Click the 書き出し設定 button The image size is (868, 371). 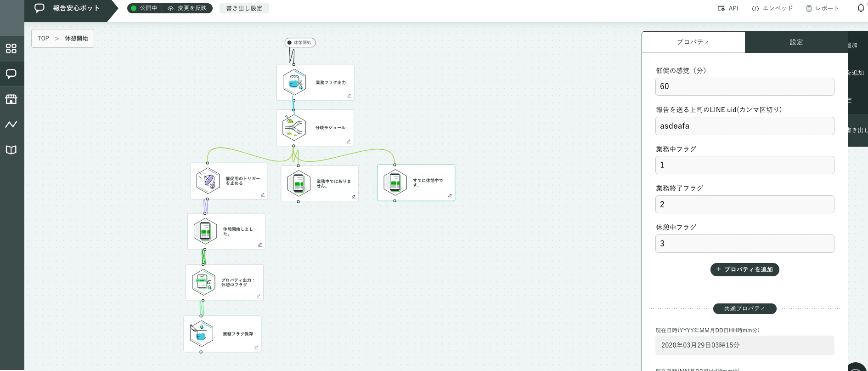tap(244, 8)
